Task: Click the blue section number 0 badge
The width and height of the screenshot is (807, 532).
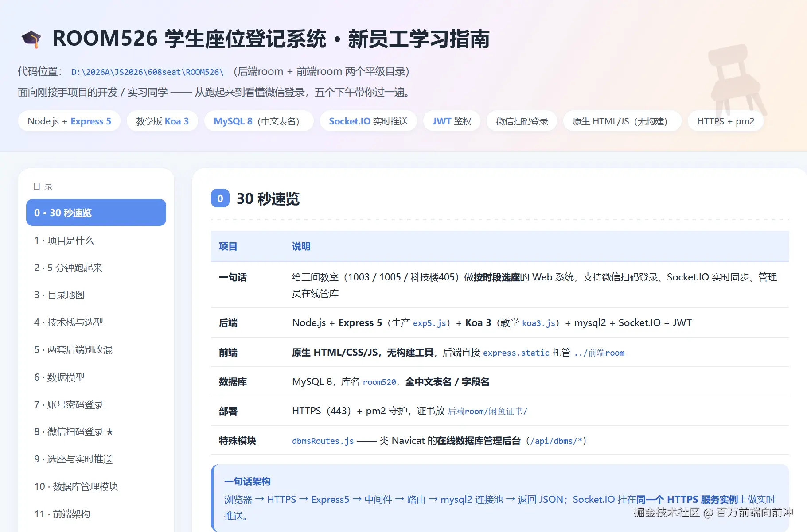Action: tap(220, 198)
